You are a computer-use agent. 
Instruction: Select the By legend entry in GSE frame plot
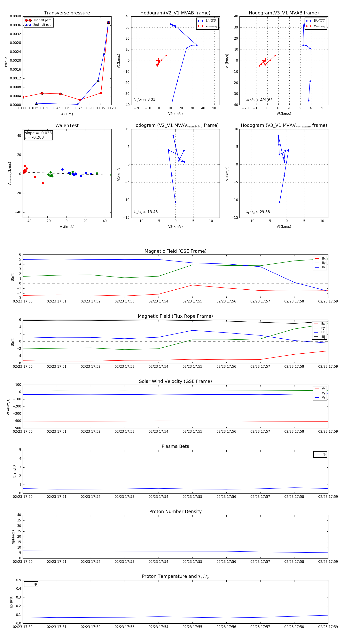320,263
